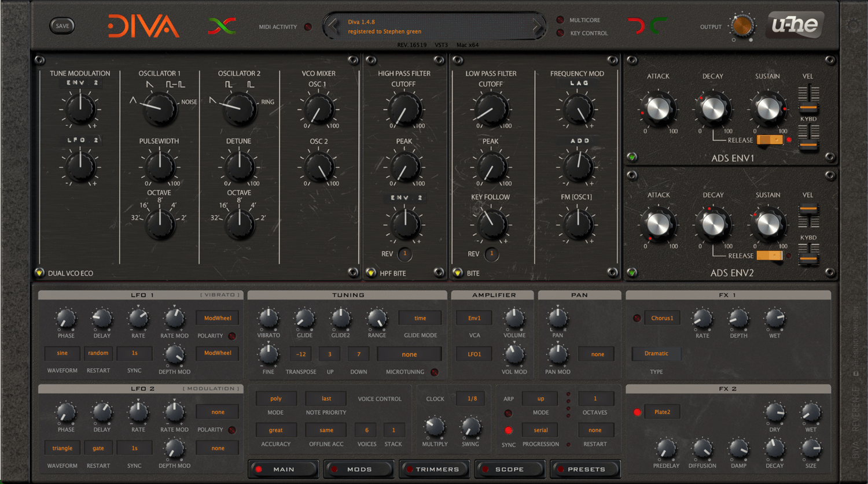Switch to the PRESETS tab
Screen dimensions: 868x484
click(586, 469)
